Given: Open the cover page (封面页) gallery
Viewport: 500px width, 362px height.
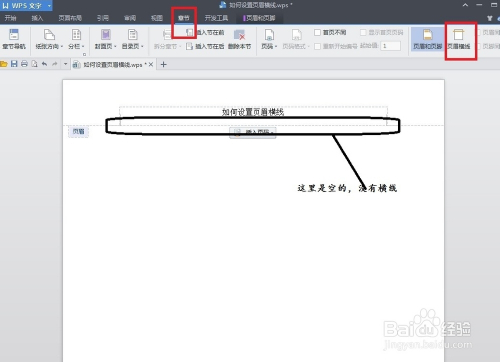Looking at the screenshot, I should tap(106, 39).
